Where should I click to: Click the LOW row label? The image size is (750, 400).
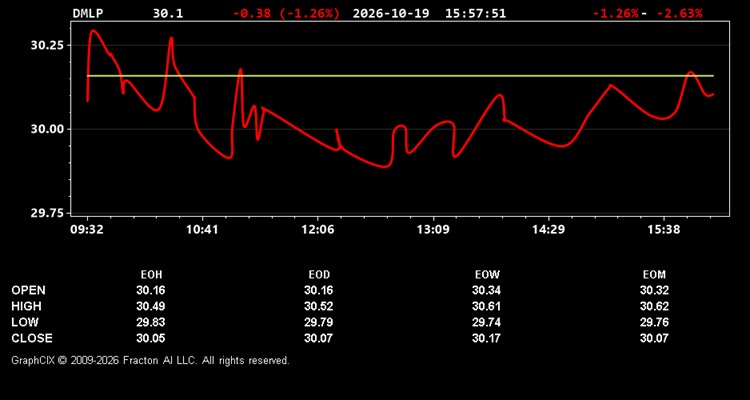pyautogui.click(x=25, y=322)
